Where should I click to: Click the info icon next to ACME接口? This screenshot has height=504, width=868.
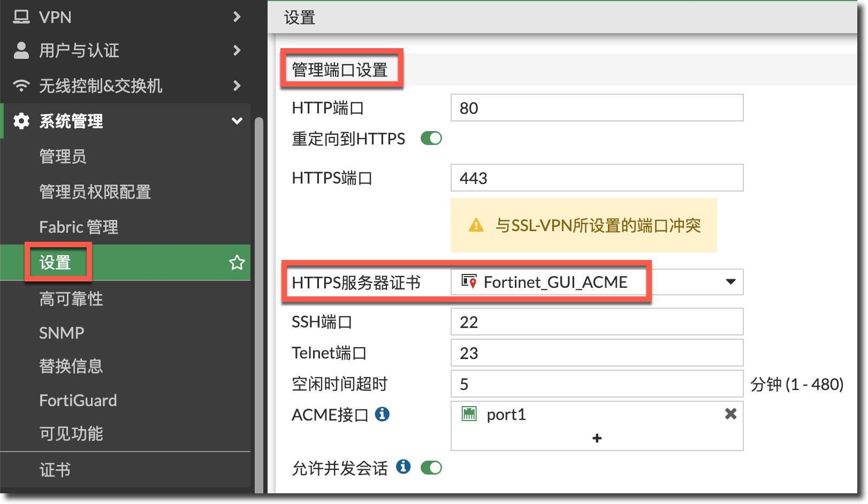click(382, 414)
